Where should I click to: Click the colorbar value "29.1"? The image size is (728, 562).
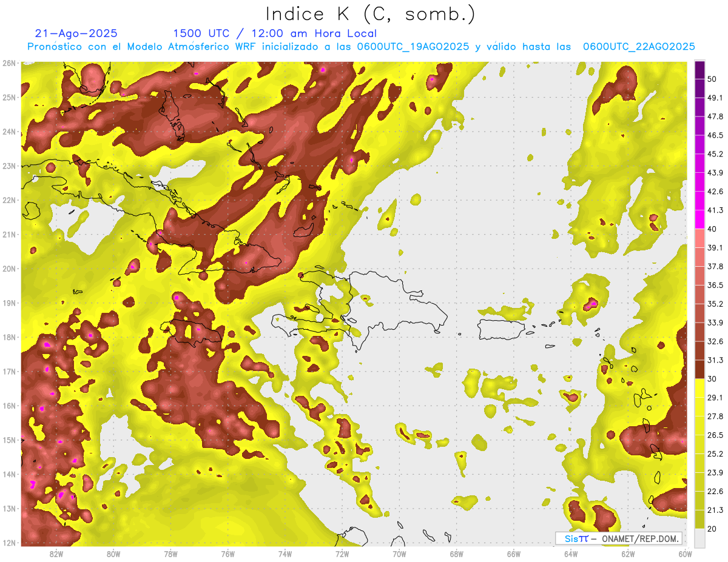[715, 398]
